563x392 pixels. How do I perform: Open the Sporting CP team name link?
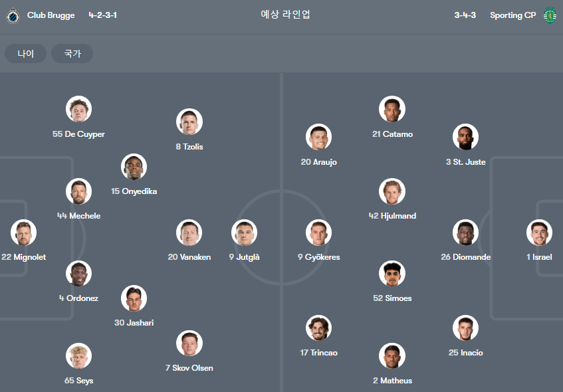(512, 15)
